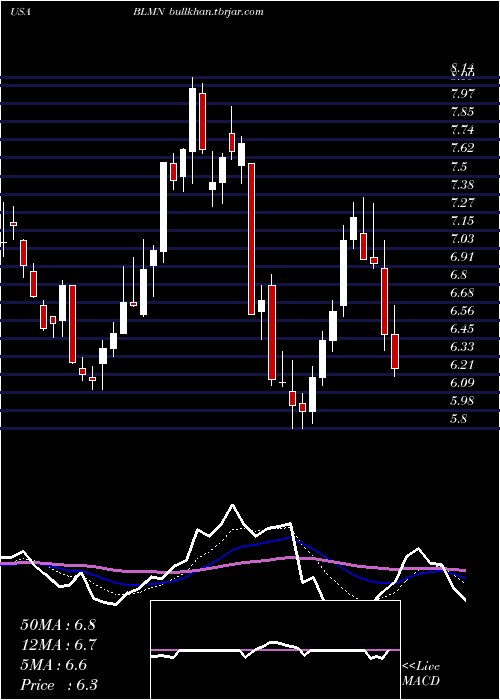Viewport: 500px width, 700px height.
Task: Select the 7.15 price axis label
Action: [462, 220]
